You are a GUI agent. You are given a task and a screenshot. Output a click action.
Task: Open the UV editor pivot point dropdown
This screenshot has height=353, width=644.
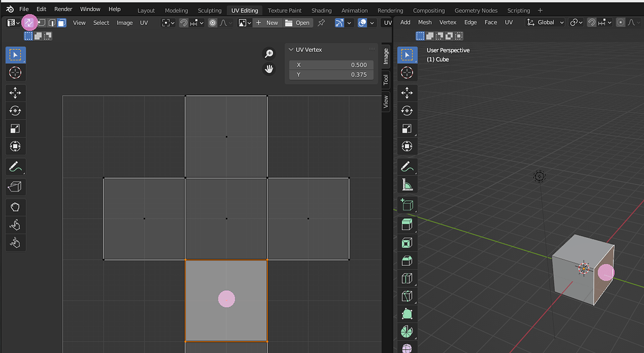coord(167,22)
